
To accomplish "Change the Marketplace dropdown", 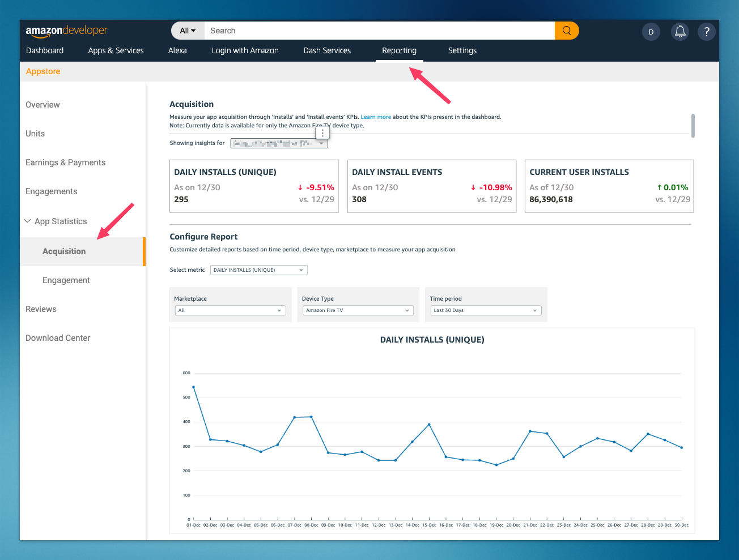I will click(x=230, y=310).
